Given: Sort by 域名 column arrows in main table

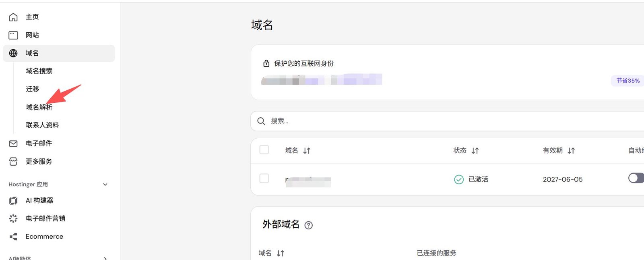Looking at the screenshot, I should tap(307, 151).
